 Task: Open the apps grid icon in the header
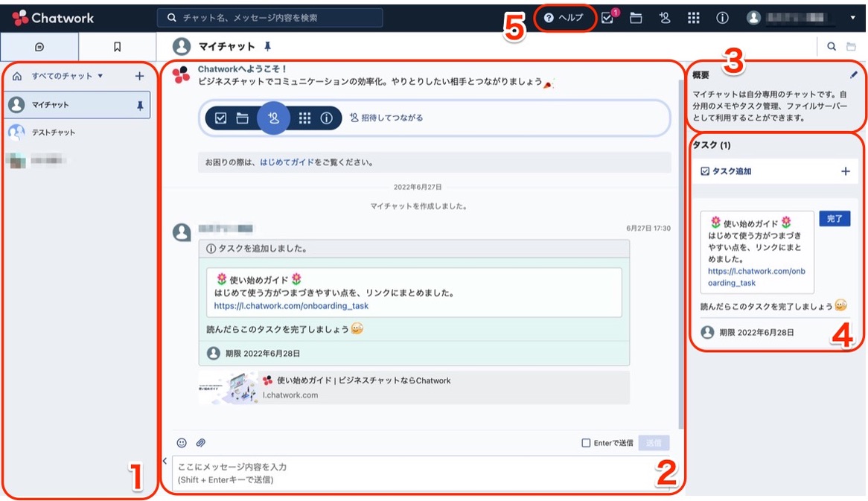693,18
